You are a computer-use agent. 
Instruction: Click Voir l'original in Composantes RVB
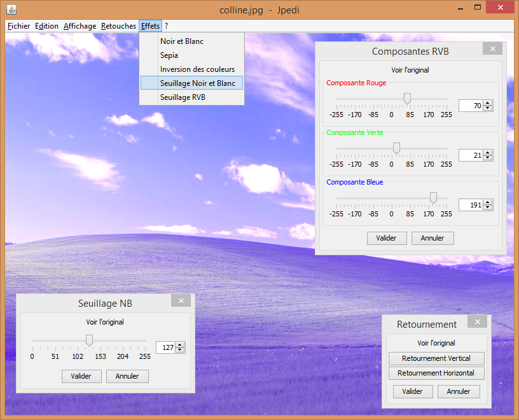click(x=410, y=70)
